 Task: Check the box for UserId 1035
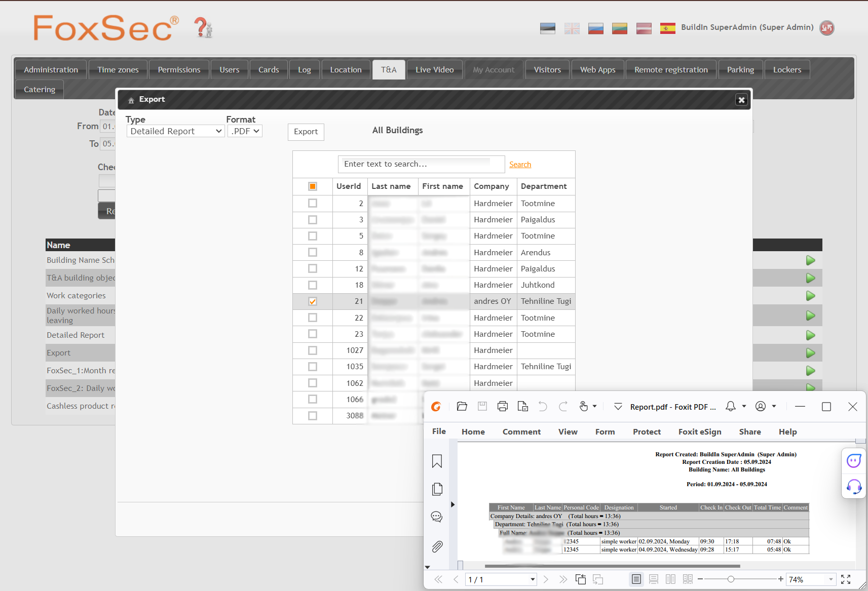click(313, 367)
